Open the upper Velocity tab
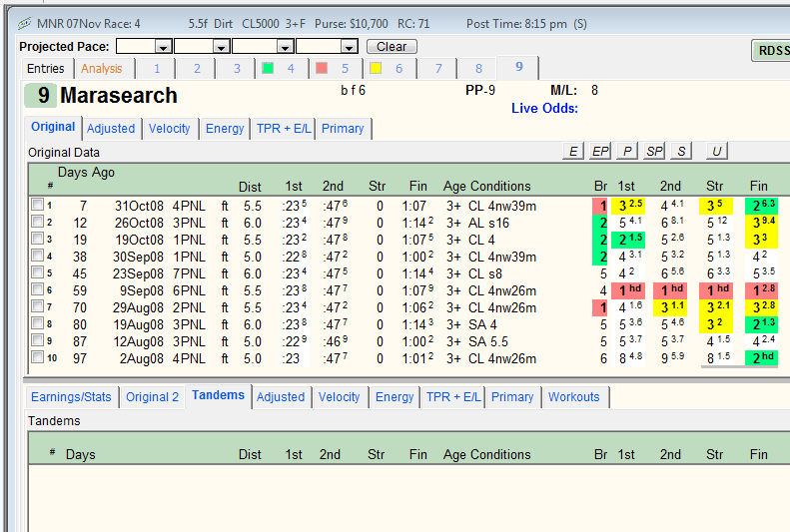 pyautogui.click(x=170, y=129)
